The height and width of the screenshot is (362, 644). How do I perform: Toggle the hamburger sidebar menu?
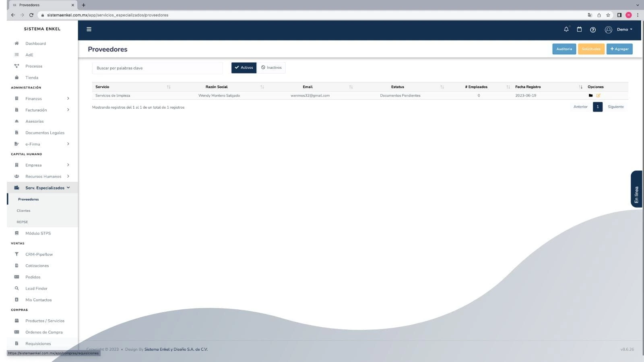[x=89, y=29]
